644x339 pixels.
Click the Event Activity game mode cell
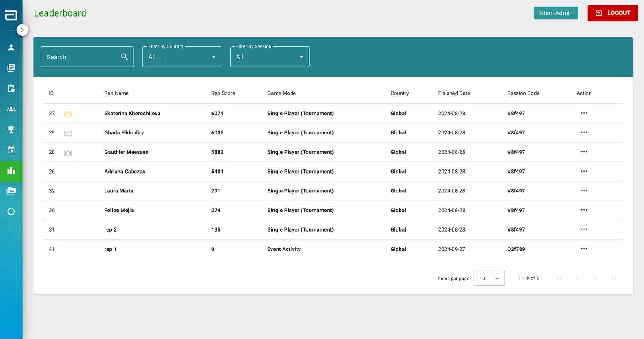(284, 249)
